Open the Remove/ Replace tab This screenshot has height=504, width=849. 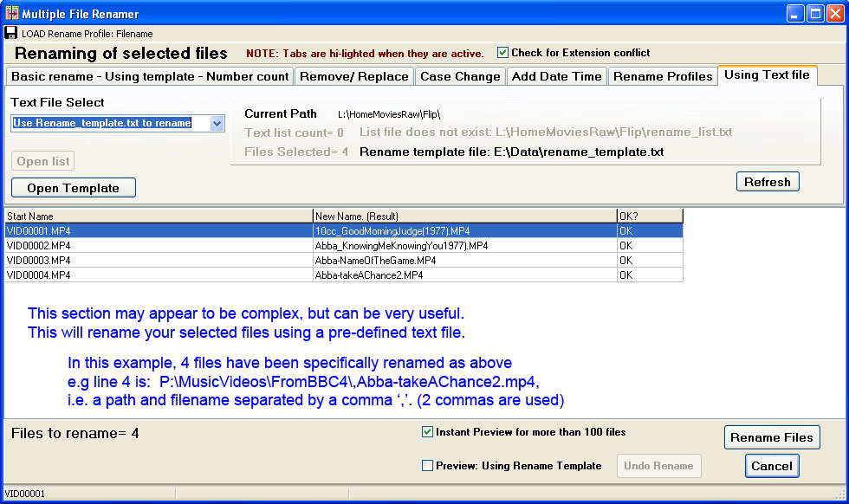click(354, 76)
